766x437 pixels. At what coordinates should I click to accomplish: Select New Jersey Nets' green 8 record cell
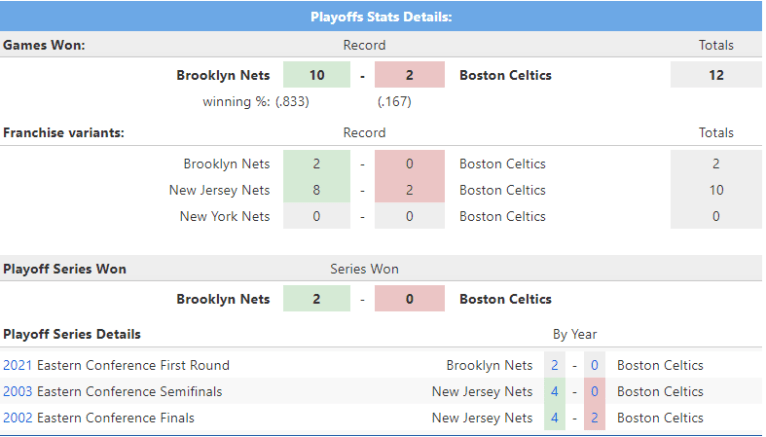[316, 190]
